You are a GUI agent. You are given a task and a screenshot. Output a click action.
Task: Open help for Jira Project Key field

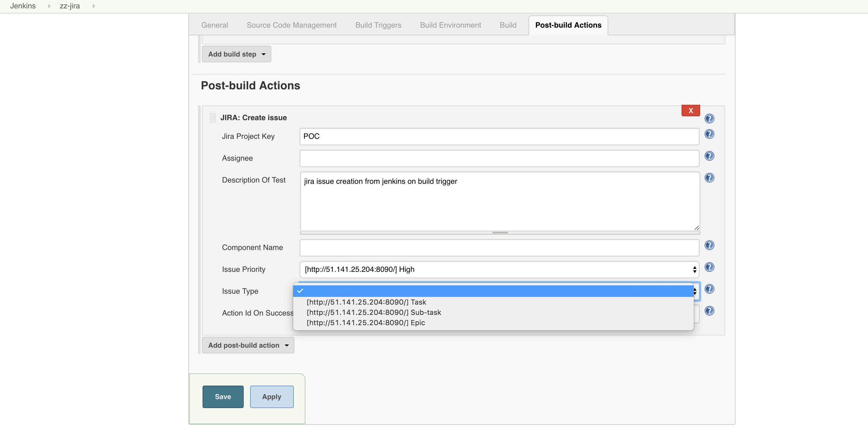709,134
